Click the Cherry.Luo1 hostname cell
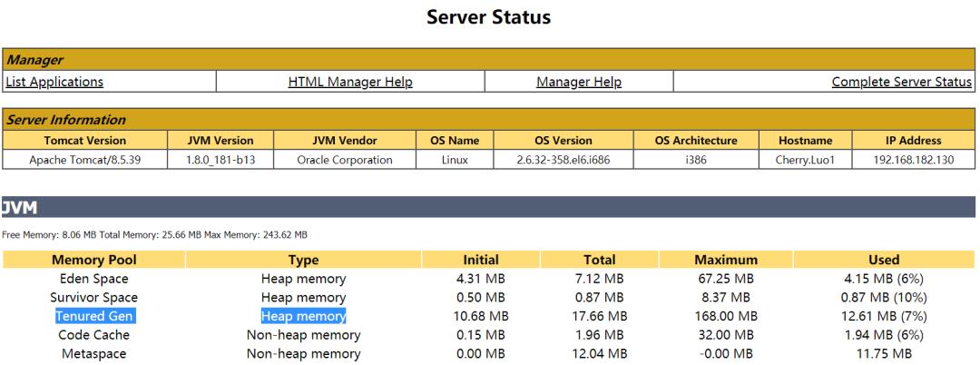The width and height of the screenshot is (980, 365). tap(804, 160)
